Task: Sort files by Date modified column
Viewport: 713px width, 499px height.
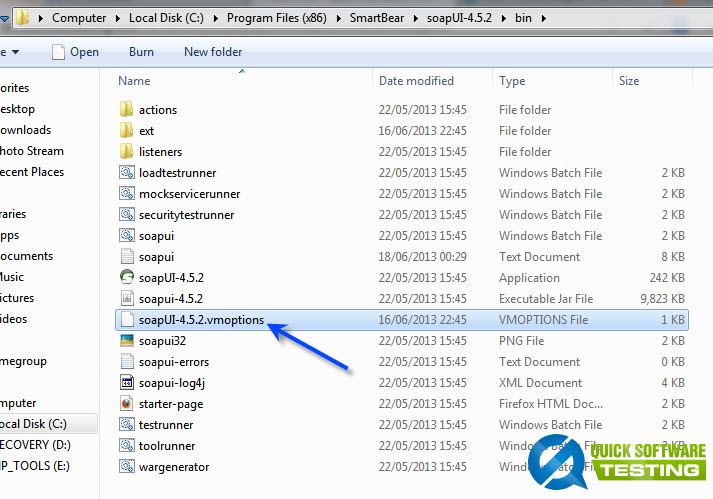Action: coord(416,81)
